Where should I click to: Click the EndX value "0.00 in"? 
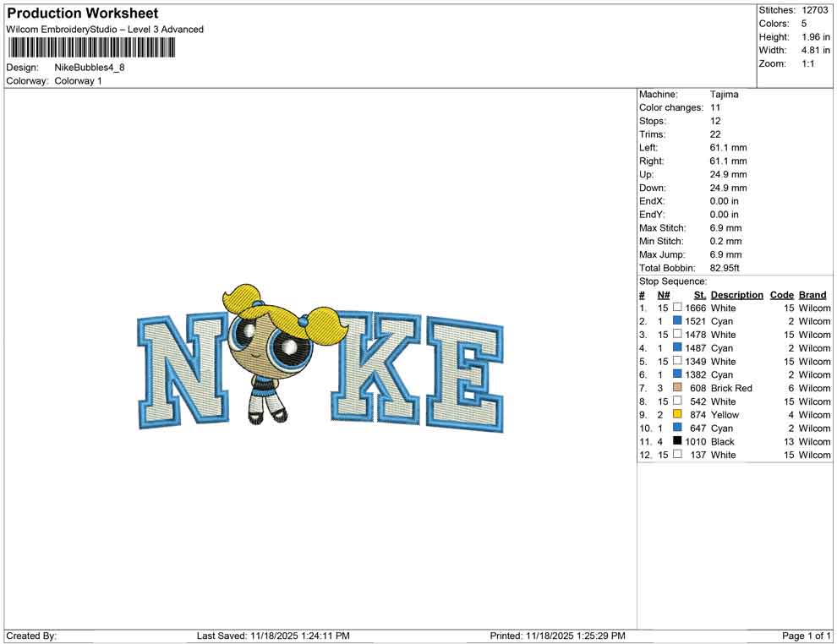[725, 201]
